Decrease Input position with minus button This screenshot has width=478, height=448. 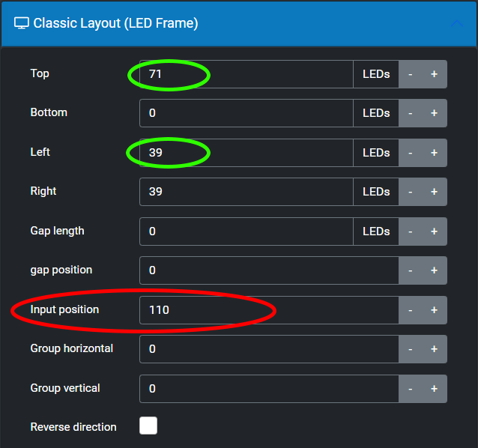point(410,310)
